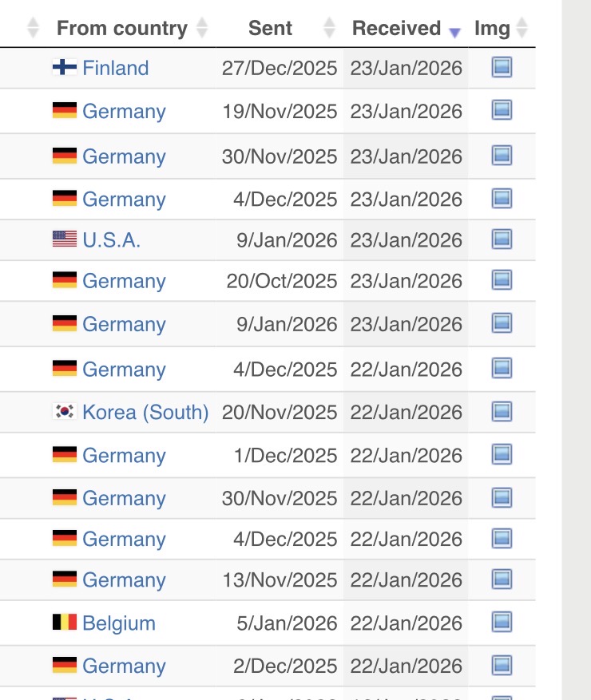
Task: Click the Belgium flag icon
Action: [65, 623]
